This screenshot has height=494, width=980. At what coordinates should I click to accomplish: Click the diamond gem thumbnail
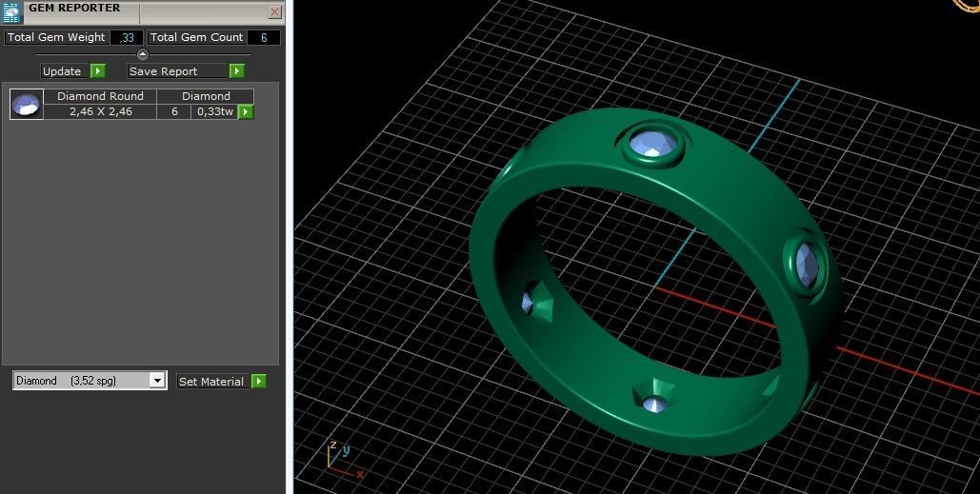click(x=27, y=105)
